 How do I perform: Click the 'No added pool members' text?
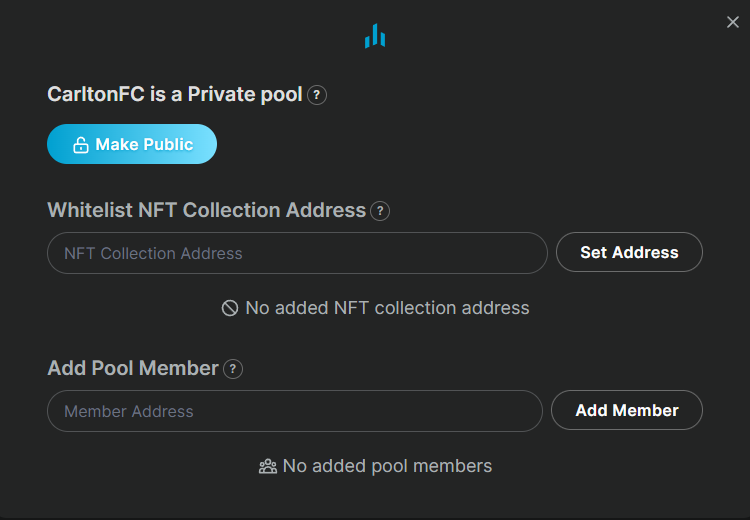[387, 466]
